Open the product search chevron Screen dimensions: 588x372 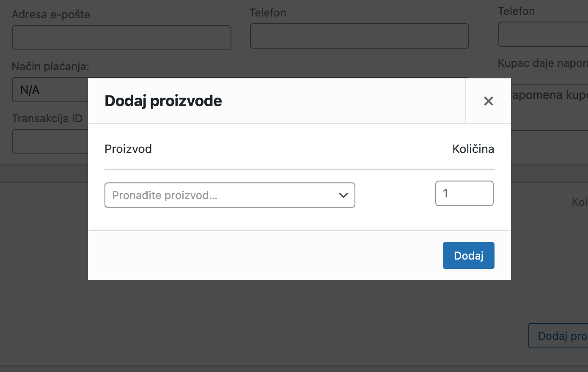343,195
